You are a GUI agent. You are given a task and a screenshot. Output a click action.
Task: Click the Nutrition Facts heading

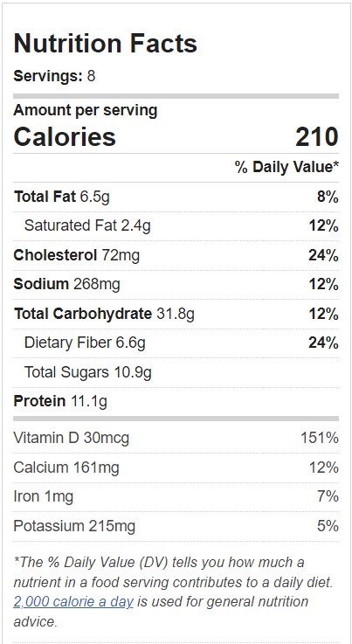tap(106, 44)
